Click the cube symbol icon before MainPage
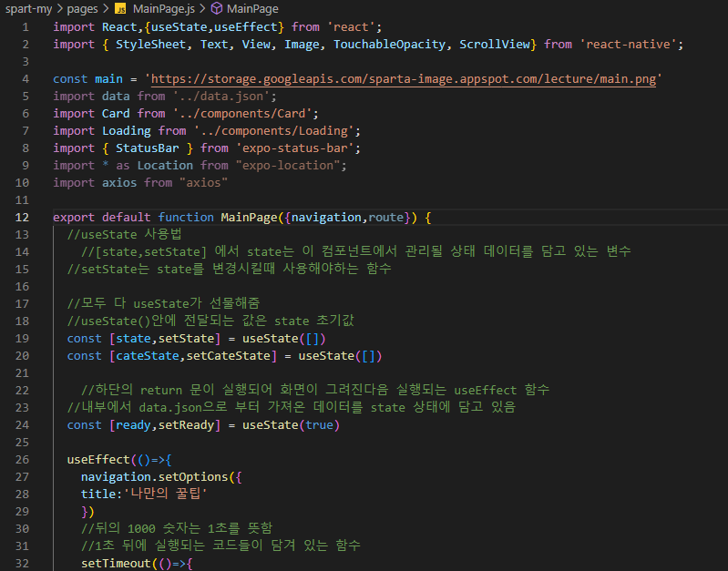 tap(217, 8)
